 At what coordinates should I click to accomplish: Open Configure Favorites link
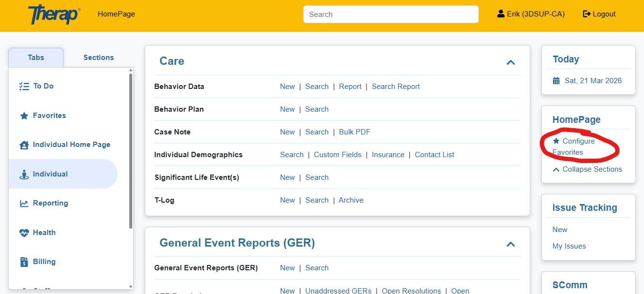pyautogui.click(x=578, y=141)
